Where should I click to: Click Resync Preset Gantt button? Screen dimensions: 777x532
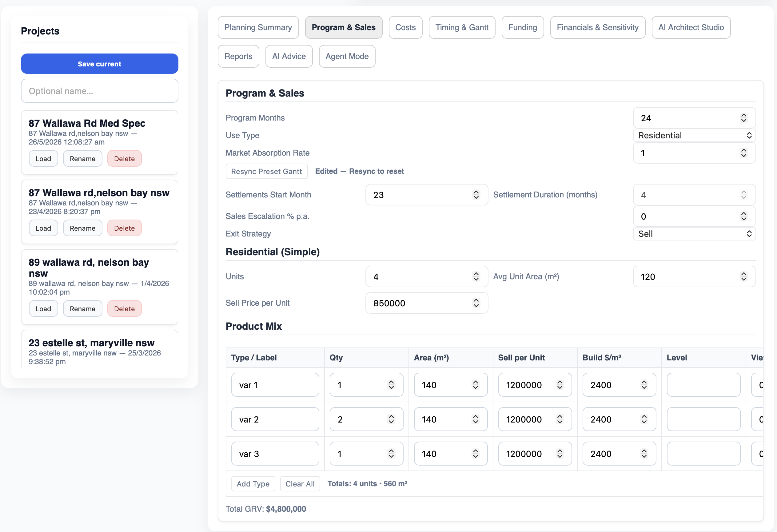tap(266, 171)
